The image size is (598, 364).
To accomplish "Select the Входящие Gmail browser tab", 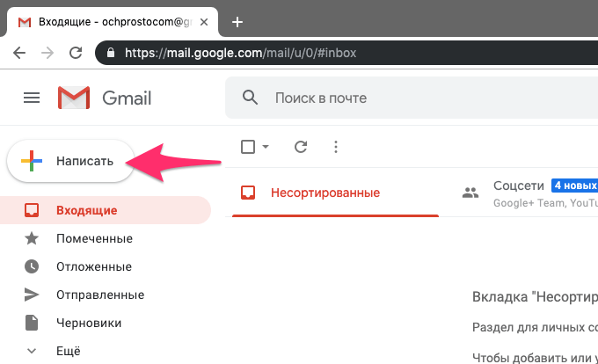I will pos(113,22).
